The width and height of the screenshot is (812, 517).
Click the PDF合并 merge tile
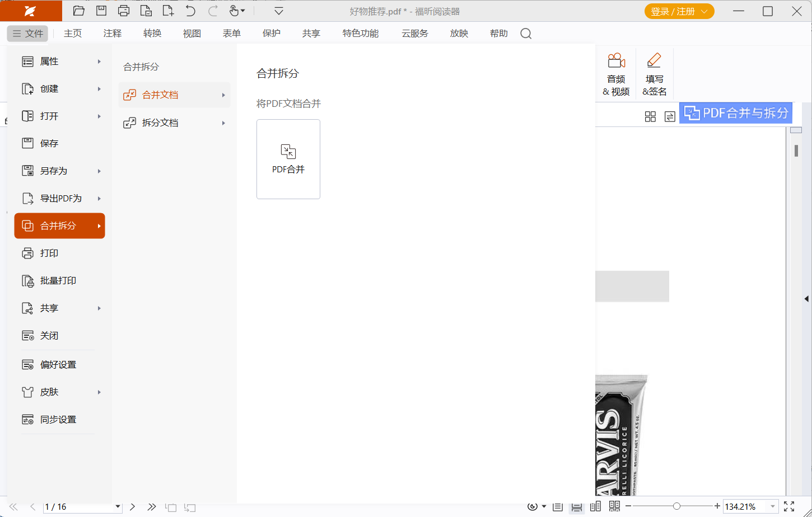[x=288, y=159]
